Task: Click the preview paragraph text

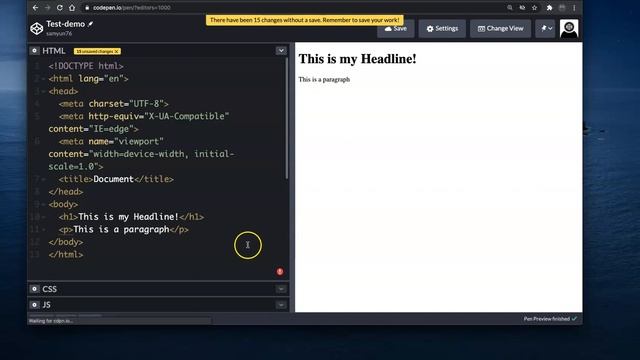Action: pyautogui.click(x=324, y=80)
